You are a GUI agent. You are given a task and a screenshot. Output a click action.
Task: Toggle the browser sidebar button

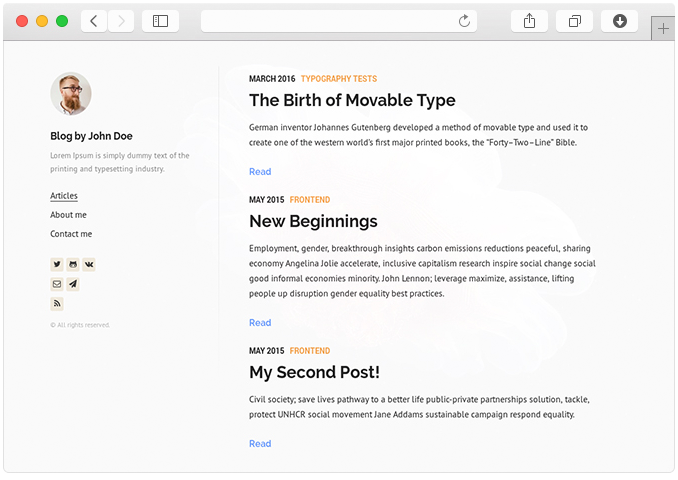coord(160,21)
